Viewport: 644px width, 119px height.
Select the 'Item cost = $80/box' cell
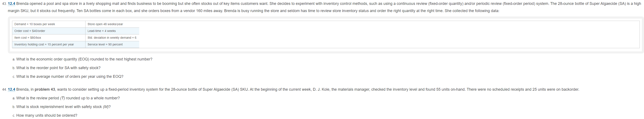(x=49, y=38)
